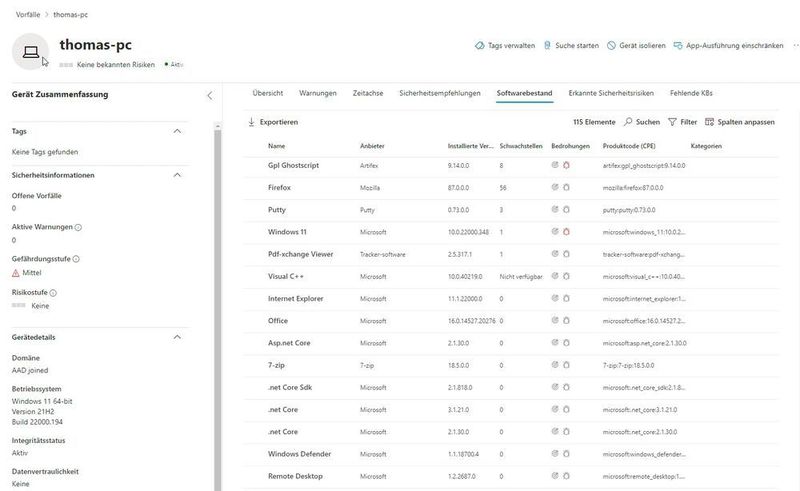
Task: Click the Spalten anpassen column icon
Action: 709,122
